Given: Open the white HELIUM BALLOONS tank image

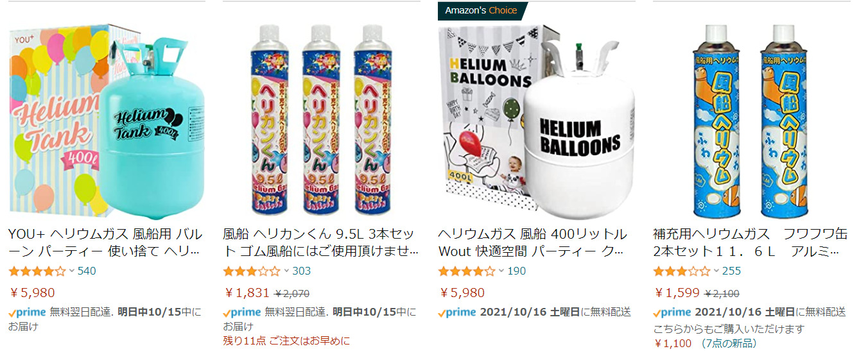Looking at the screenshot, I should point(536,120).
